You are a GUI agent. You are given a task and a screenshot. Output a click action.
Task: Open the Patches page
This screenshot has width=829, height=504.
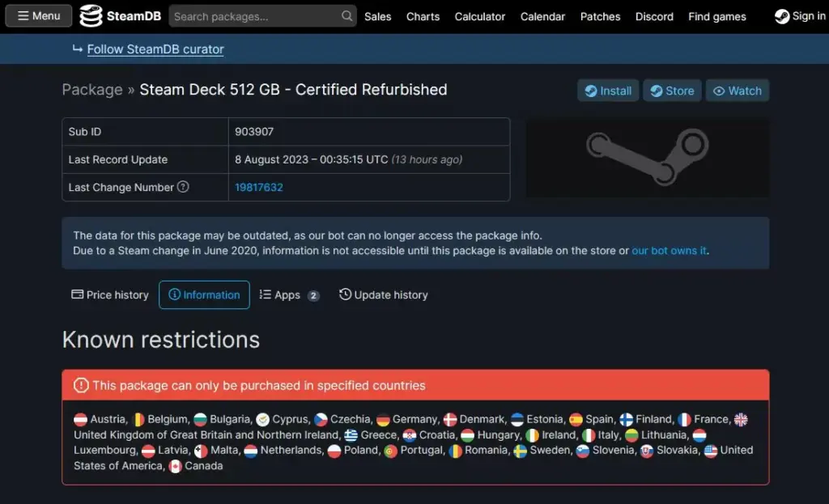point(600,16)
